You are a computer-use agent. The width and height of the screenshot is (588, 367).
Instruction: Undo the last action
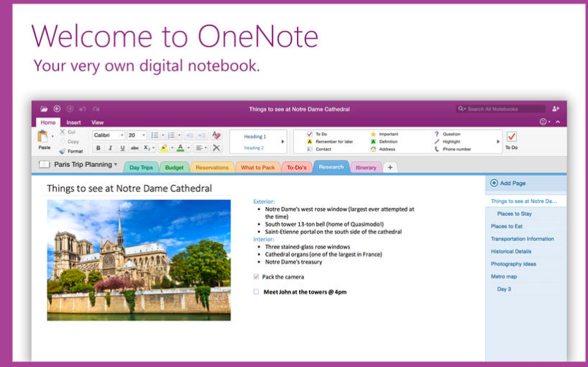point(83,109)
